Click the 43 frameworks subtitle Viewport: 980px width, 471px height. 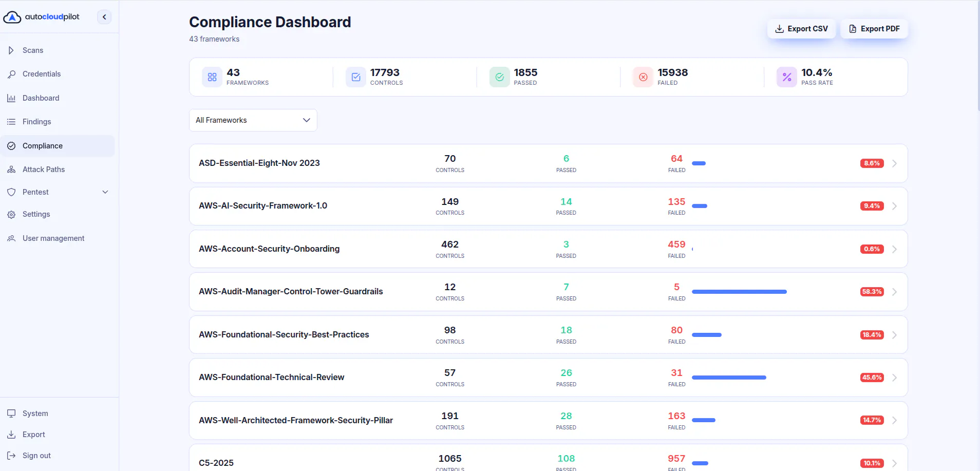214,39
